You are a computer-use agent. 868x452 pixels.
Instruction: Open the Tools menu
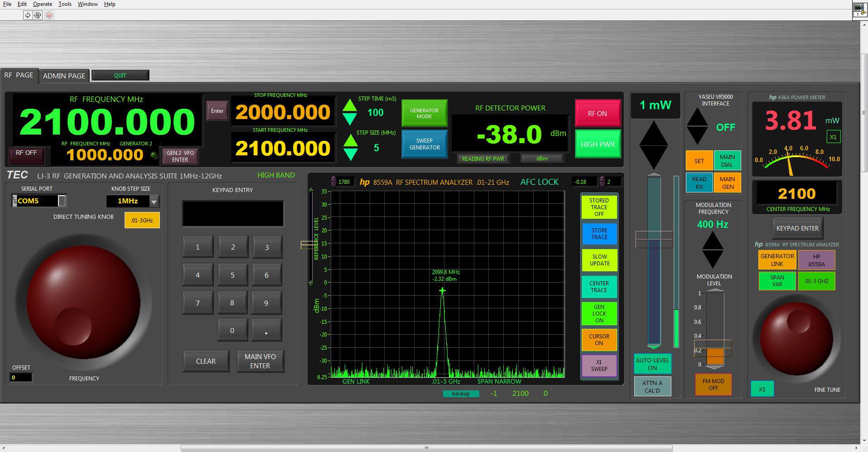65,4
